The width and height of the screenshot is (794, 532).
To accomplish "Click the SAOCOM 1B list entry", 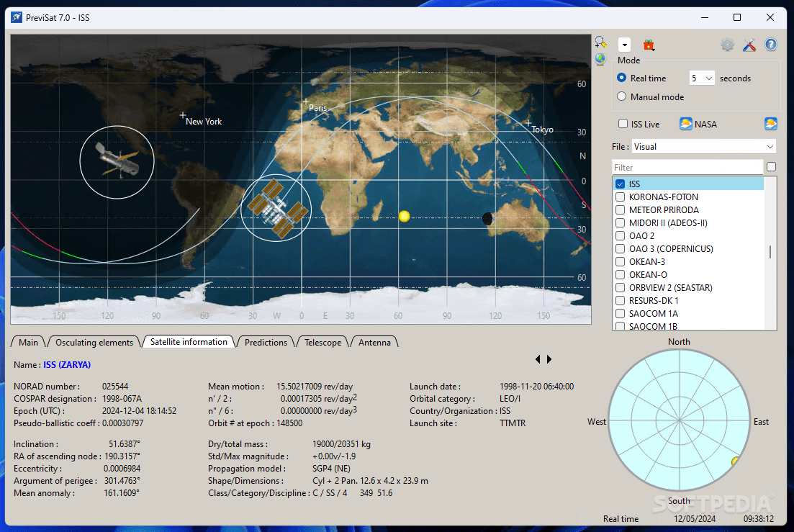I will coord(653,327).
